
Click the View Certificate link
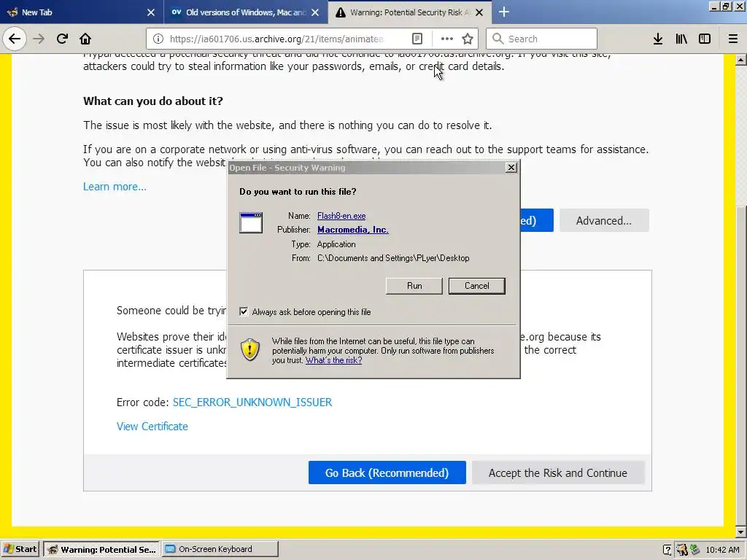(152, 426)
